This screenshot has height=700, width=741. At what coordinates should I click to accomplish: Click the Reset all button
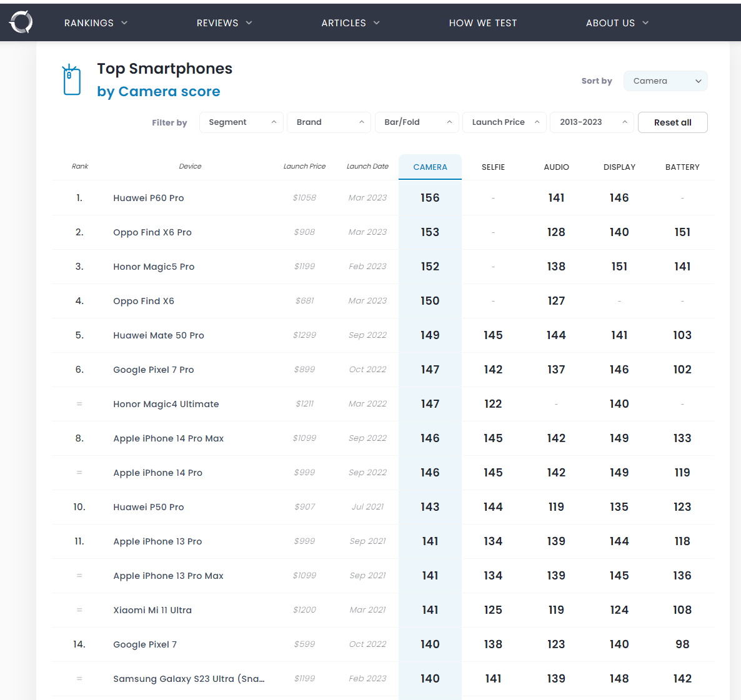coord(672,122)
